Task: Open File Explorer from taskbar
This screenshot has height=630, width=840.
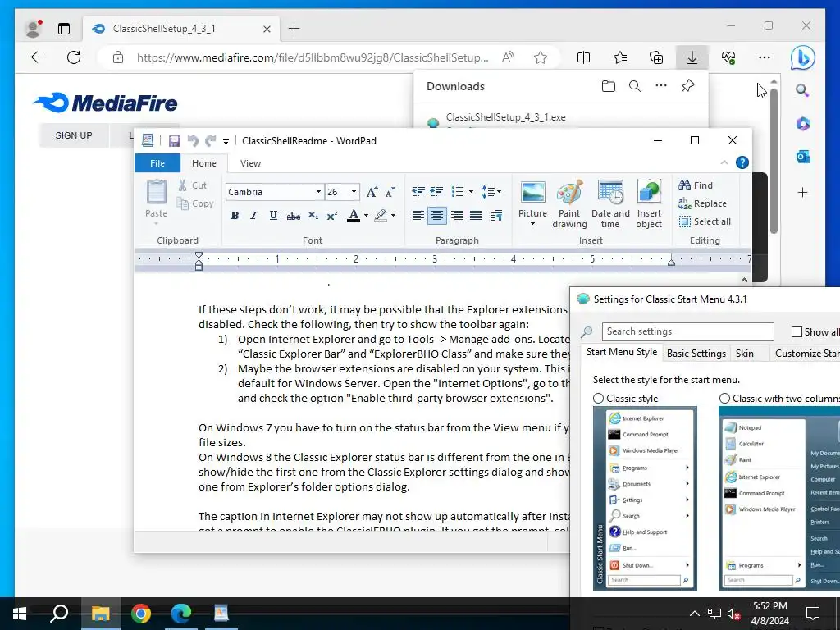Action: point(100,614)
